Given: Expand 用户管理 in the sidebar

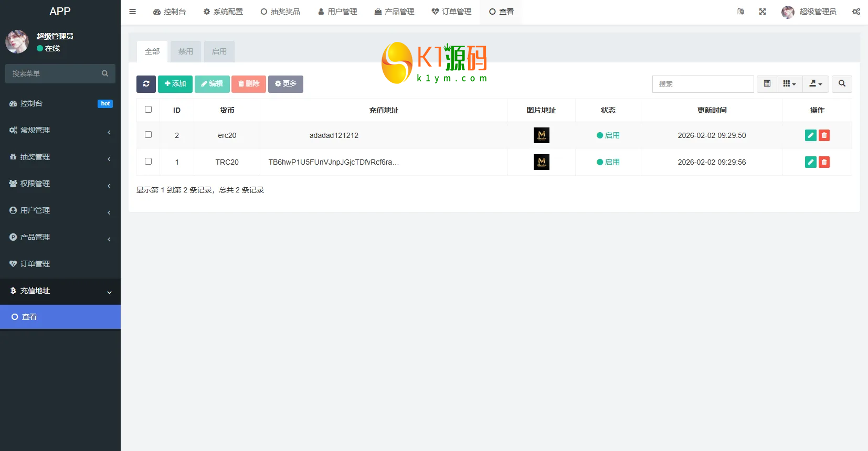Looking at the screenshot, I should click(x=60, y=210).
